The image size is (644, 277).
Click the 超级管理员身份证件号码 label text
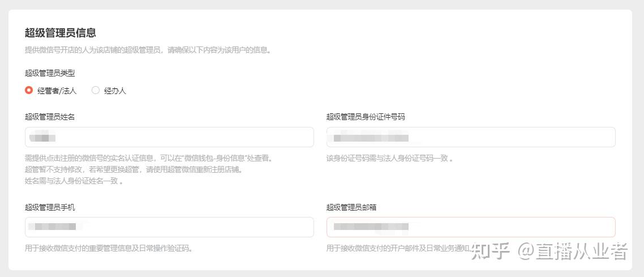pos(366,117)
